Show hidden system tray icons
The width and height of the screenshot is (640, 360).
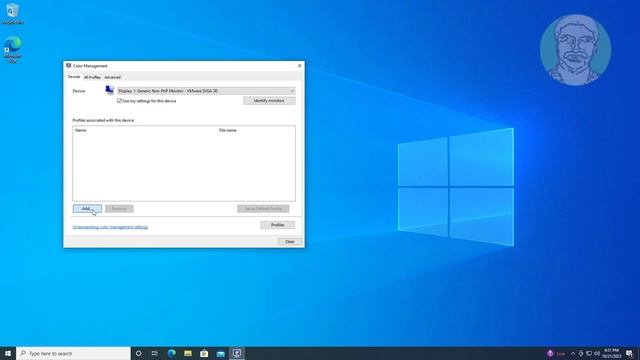coord(573,353)
